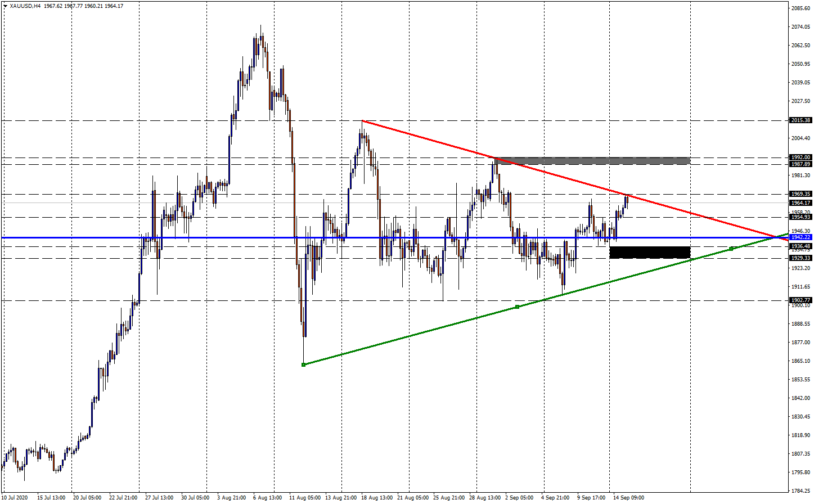Click the 1969.35 price label
Viewport: 814px width, 504px height.
800,194
